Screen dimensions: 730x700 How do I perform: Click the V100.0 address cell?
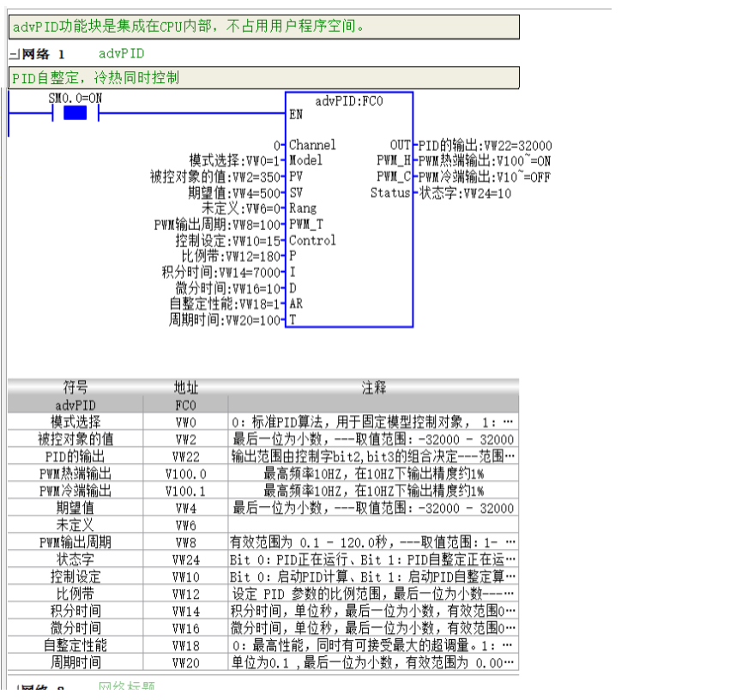[x=186, y=474]
